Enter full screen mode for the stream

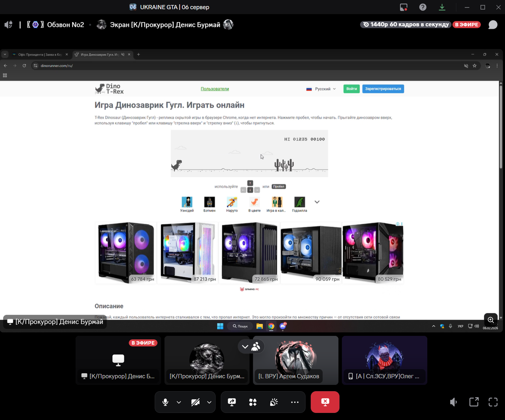click(493, 402)
